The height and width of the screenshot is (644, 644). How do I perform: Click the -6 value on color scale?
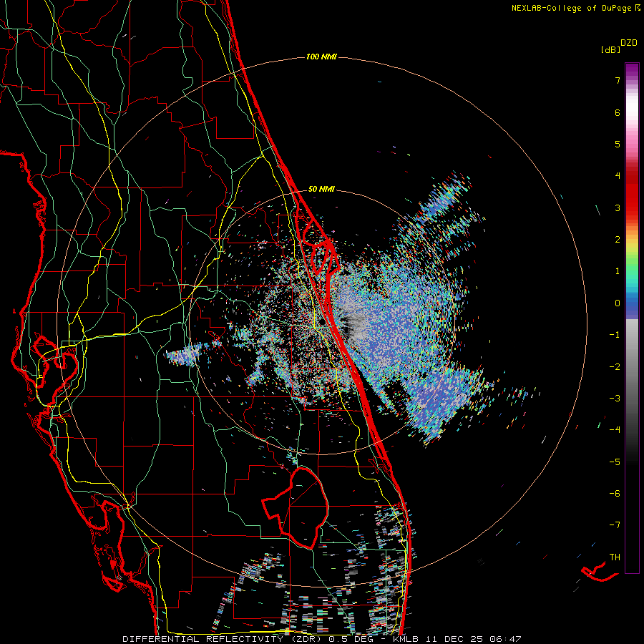[x=615, y=494]
